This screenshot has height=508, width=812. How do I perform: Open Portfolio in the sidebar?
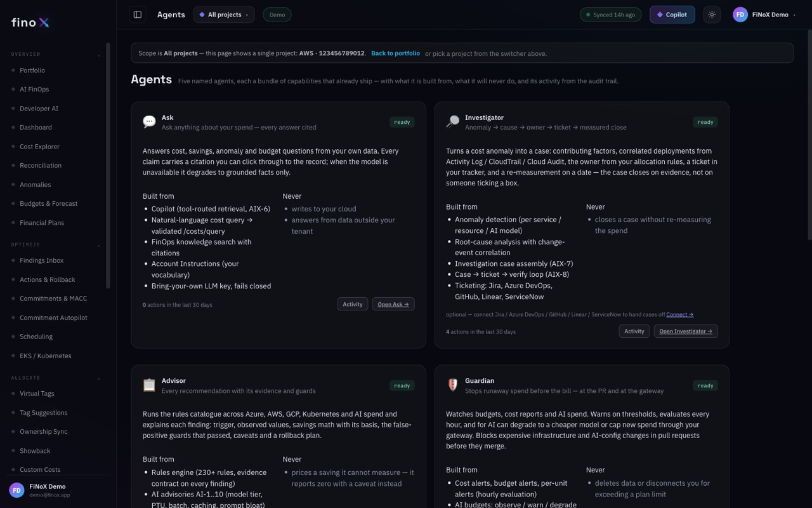(32, 70)
